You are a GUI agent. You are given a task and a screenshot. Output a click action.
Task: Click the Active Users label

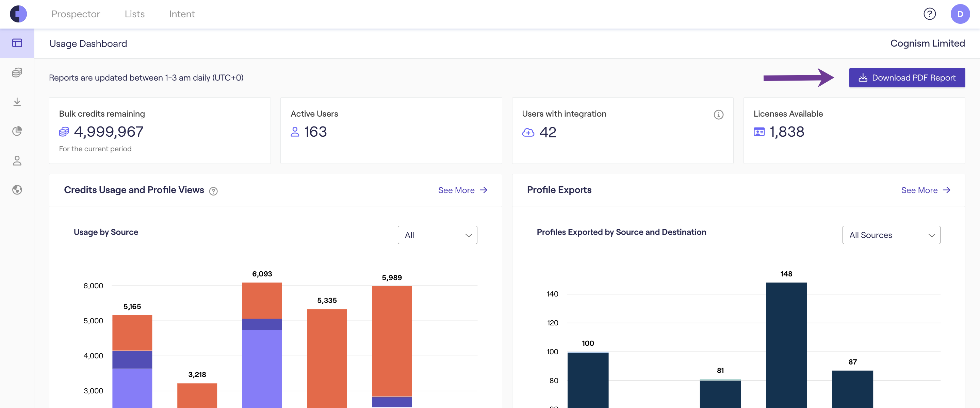[x=314, y=114]
